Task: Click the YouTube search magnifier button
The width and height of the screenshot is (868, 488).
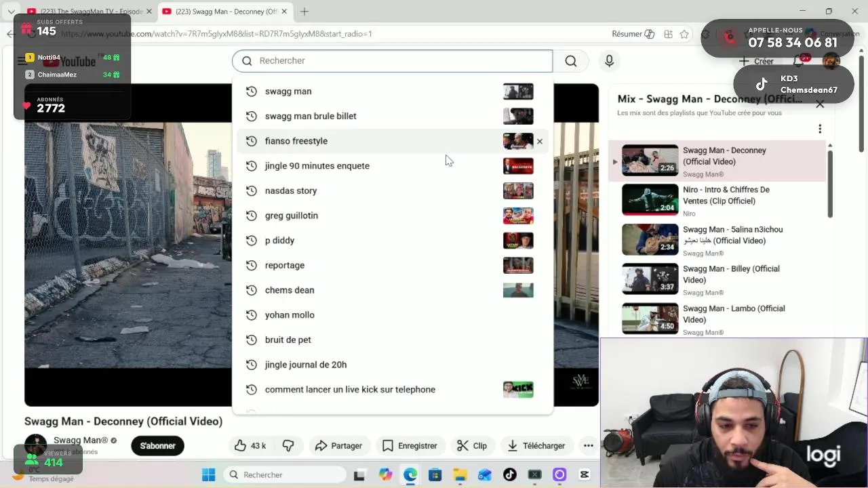Action: [x=571, y=61]
